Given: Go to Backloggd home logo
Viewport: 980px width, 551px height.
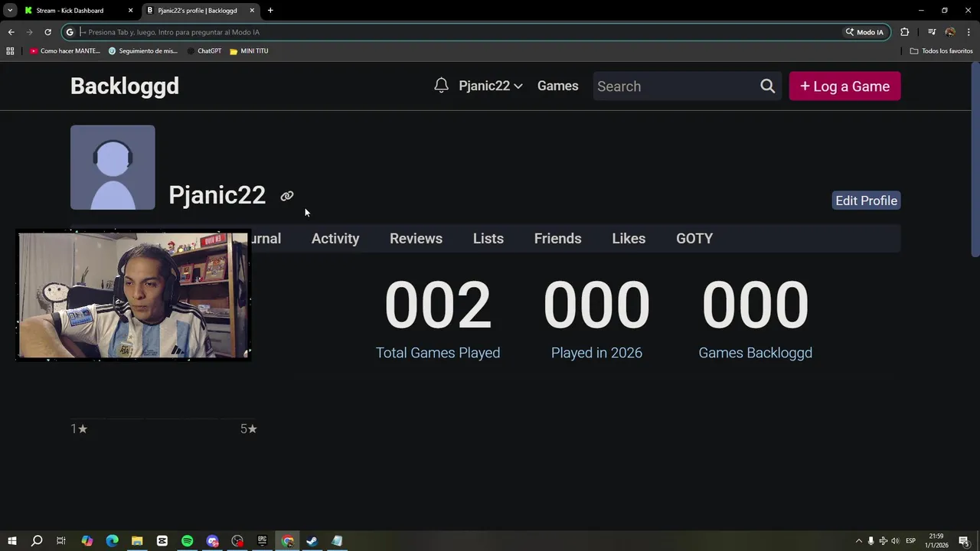Looking at the screenshot, I should tap(125, 86).
